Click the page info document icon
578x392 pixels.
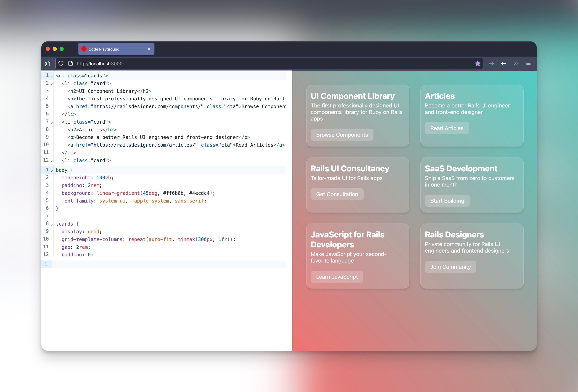(x=70, y=64)
